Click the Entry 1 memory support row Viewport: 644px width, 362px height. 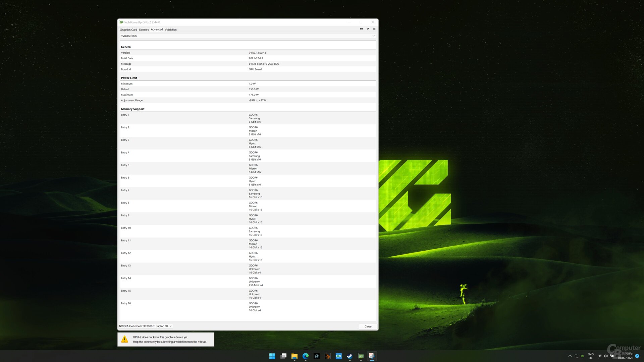tap(248, 118)
